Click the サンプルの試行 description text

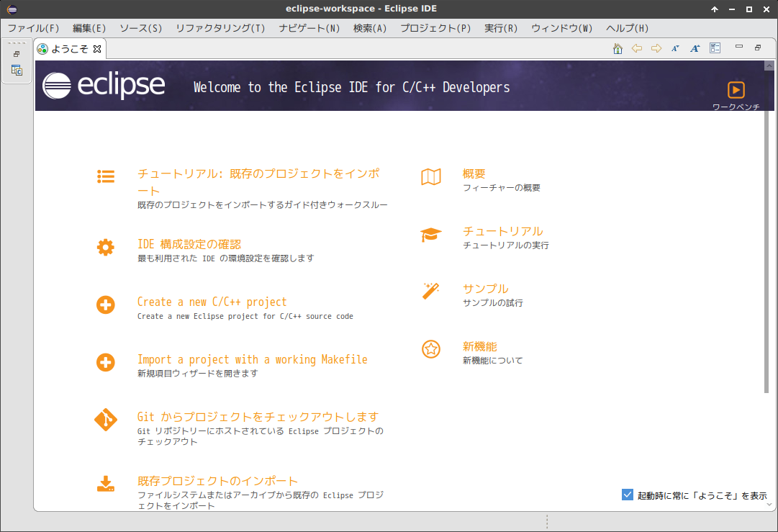(493, 303)
